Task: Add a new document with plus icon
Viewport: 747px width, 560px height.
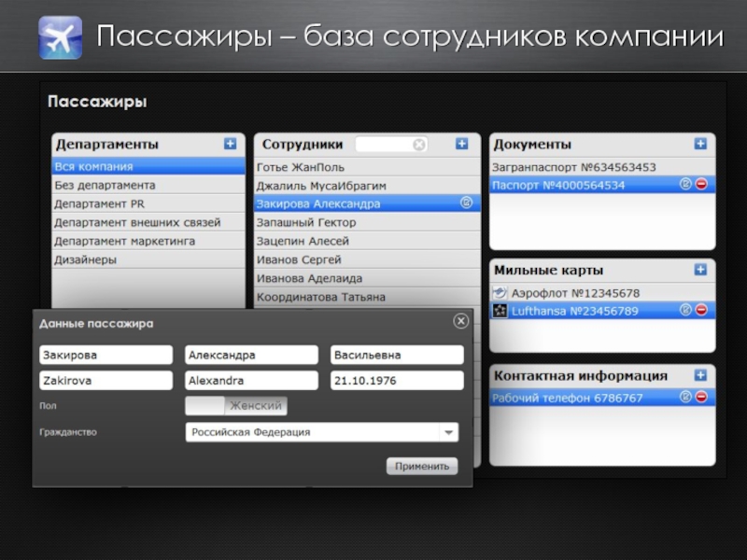Action: click(700, 144)
